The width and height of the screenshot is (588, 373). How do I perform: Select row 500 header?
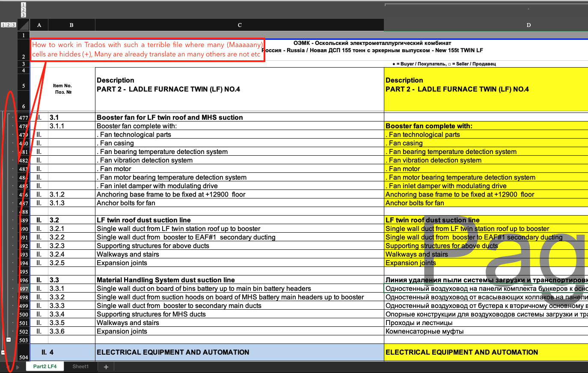click(x=24, y=314)
